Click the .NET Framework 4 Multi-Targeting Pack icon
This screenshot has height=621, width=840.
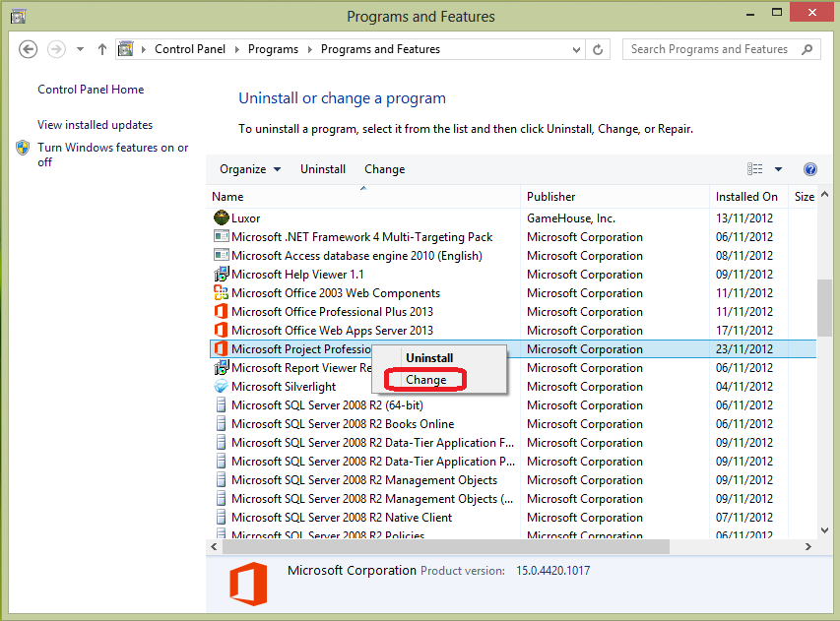(x=221, y=236)
